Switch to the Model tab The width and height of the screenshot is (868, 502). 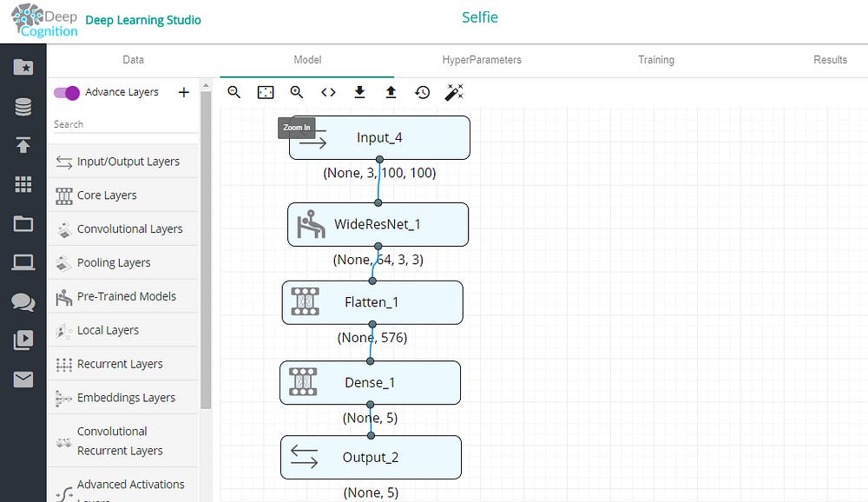coord(307,60)
